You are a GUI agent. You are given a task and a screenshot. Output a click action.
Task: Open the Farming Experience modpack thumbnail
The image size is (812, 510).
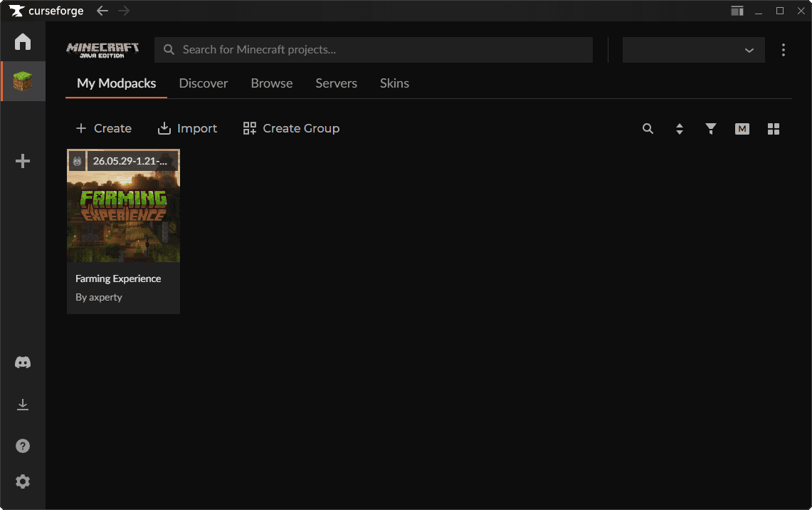point(123,206)
